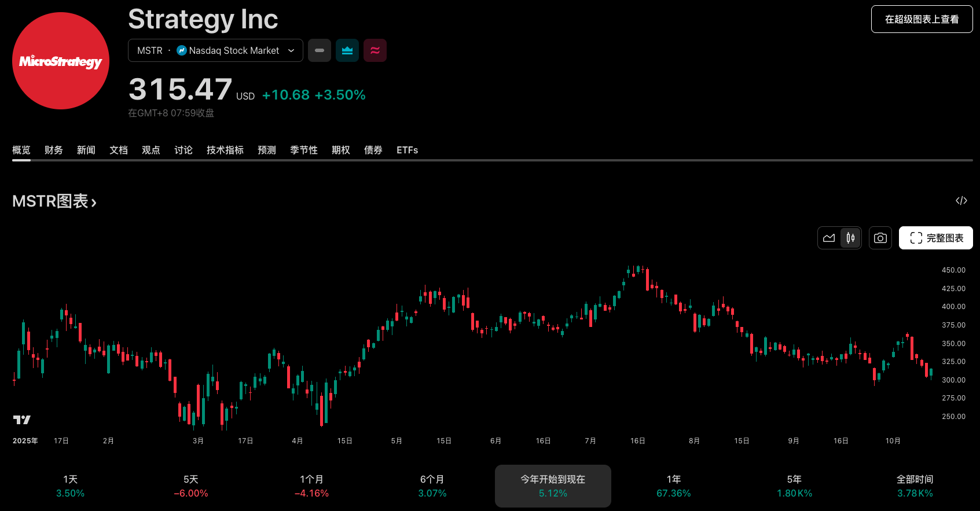The height and width of the screenshot is (511, 980).
Task: Switch chart to area style
Action: pos(829,238)
